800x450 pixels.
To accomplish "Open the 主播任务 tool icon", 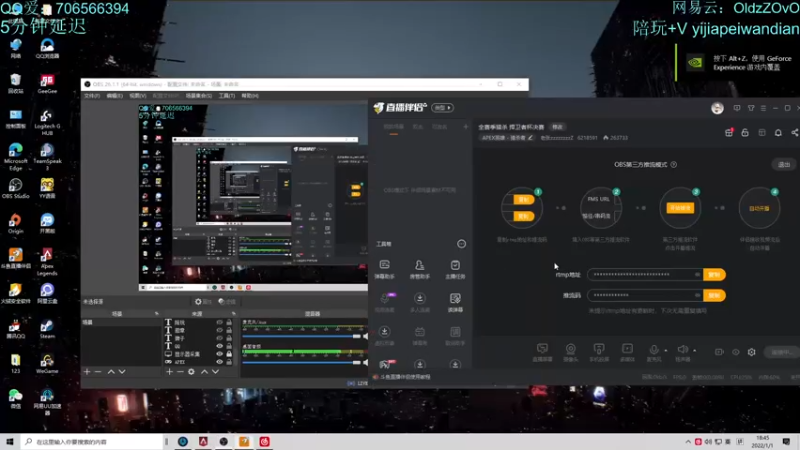I will click(455, 269).
